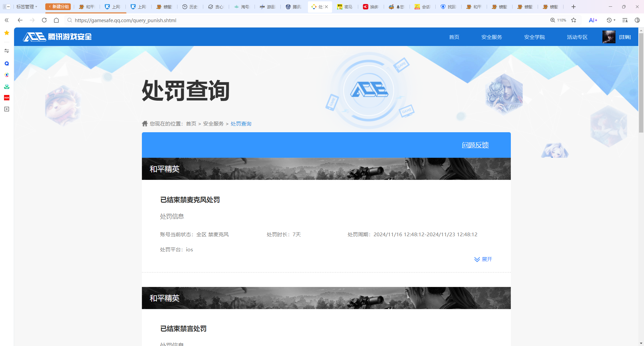
Task: Open the QQ browser sidebar app icon
Action: point(6,63)
